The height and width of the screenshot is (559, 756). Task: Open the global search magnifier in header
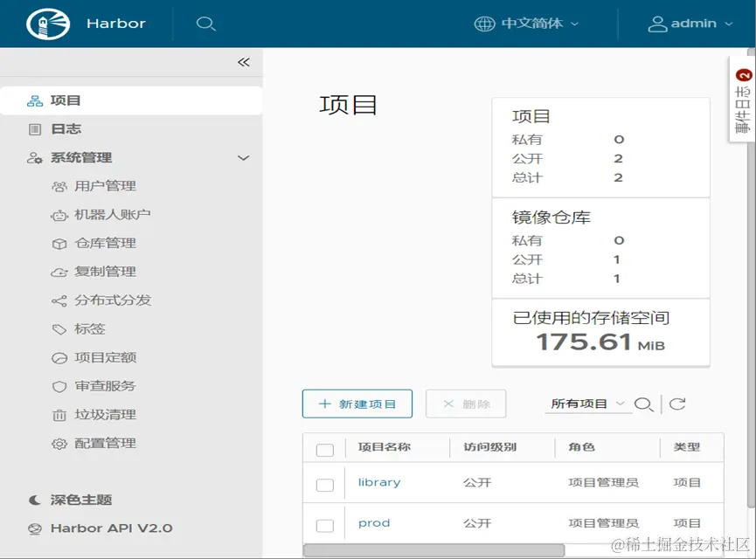206,24
